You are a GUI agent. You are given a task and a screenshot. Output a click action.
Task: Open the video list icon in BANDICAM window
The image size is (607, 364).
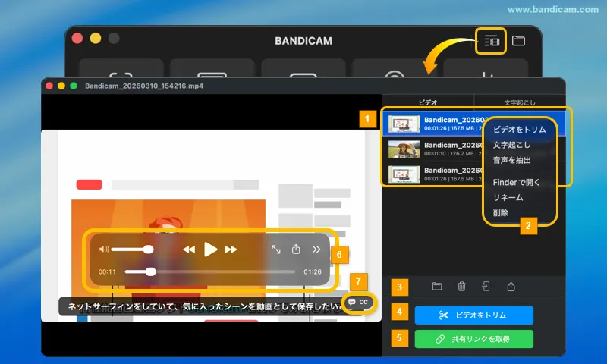491,41
